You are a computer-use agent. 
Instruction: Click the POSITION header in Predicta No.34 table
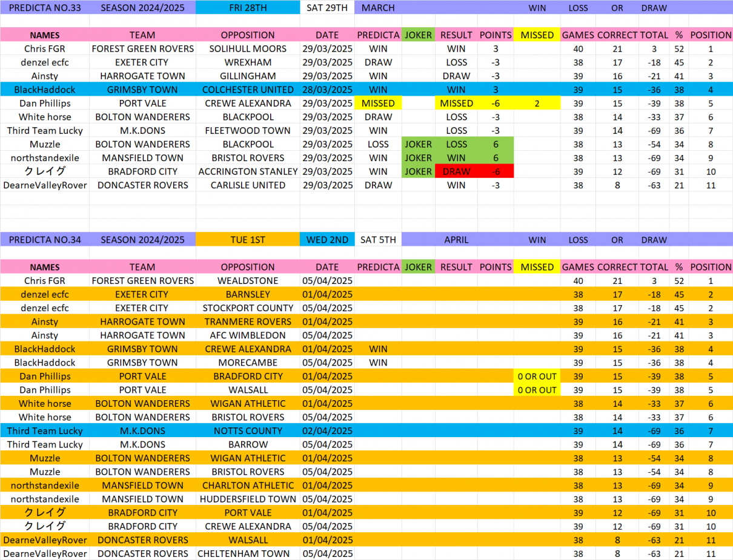pyautogui.click(x=711, y=267)
